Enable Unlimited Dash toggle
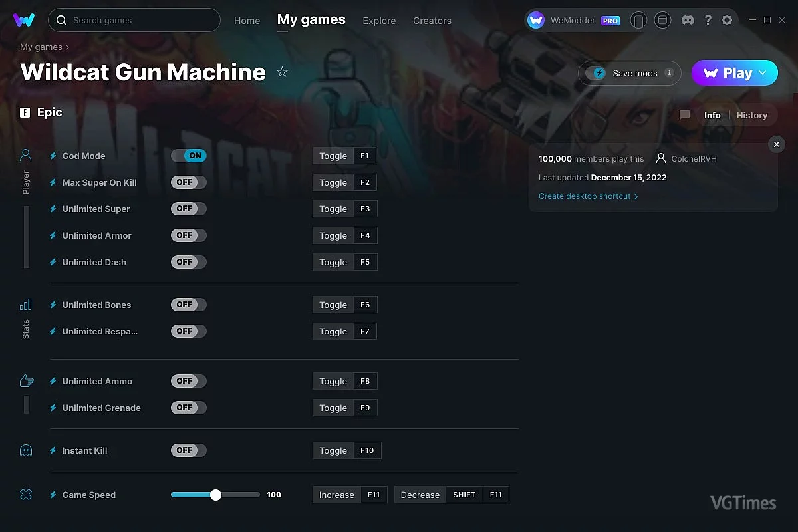This screenshot has width=798, height=532. point(189,262)
